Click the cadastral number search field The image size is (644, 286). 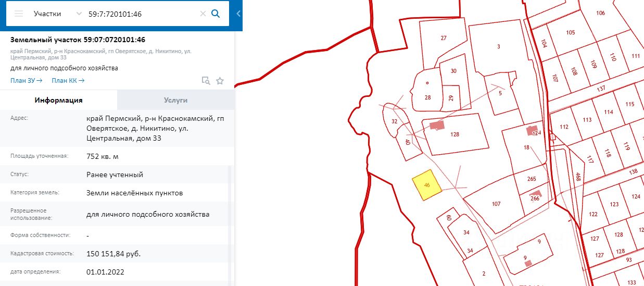(143, 14)
